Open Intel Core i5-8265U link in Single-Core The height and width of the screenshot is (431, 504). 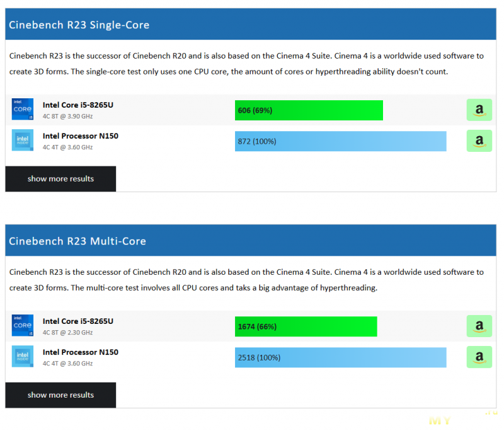click(78, 105)
